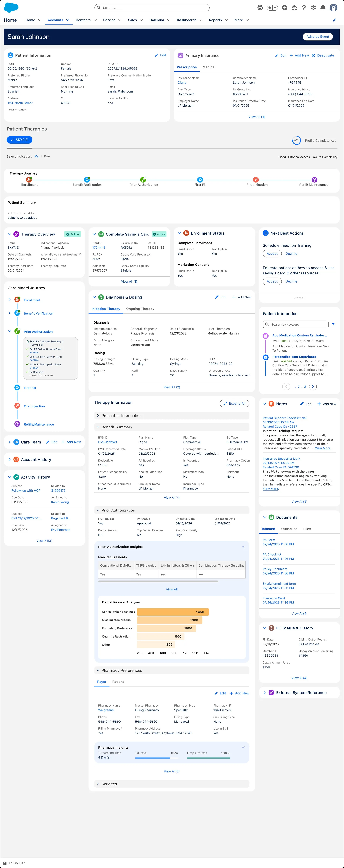Click the Drop Off Rate progress bar
The width and height of the screenshot is (344, 868).
click(x=209, y=758)
